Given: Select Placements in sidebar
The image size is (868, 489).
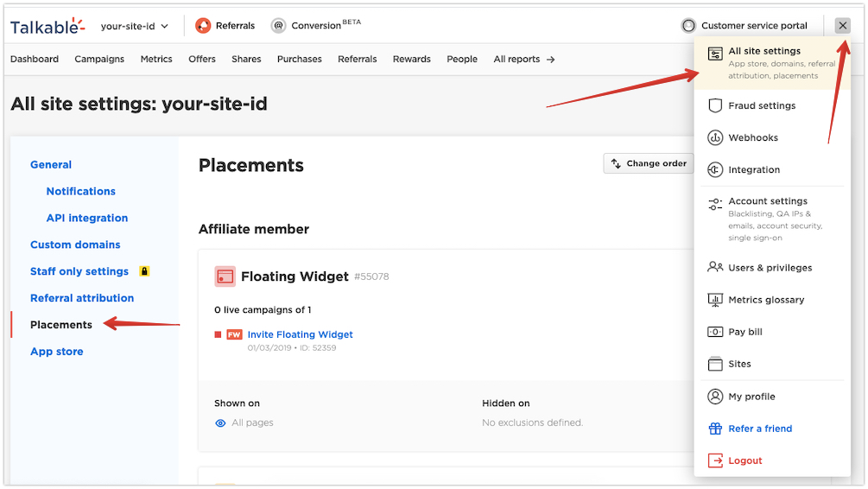Looking at the screenshot, I should 61,325.
